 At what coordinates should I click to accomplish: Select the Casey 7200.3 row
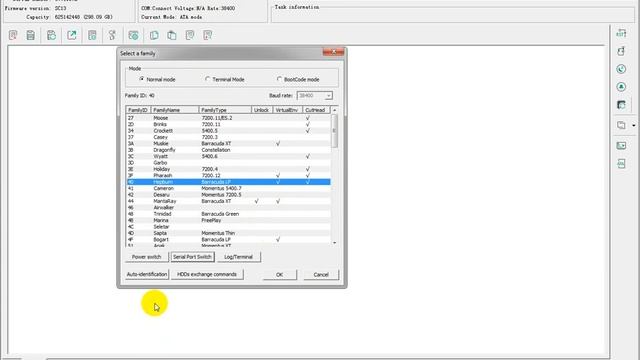point(228,137)
